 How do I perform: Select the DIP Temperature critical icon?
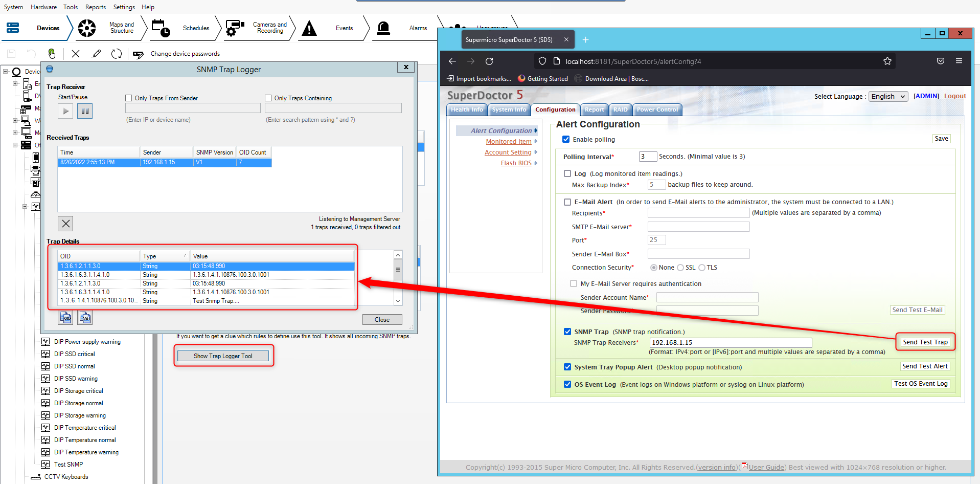(x=45, y=428)
